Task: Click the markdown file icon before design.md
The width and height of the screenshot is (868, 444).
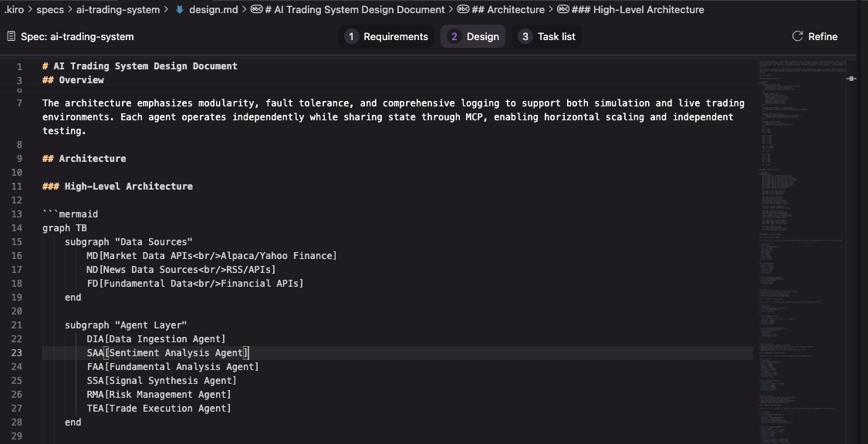Action: pyautogui.click(x=179, y=9)
